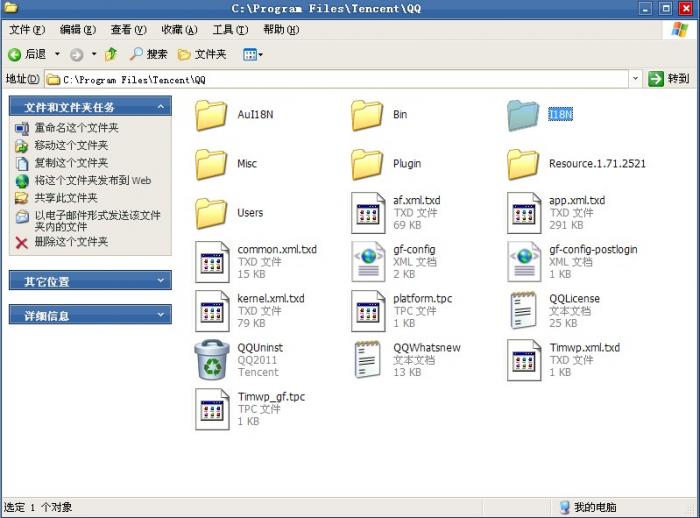Open the back history dropdown arrow
The image size is (700, 518).
[x=57, y=54]
